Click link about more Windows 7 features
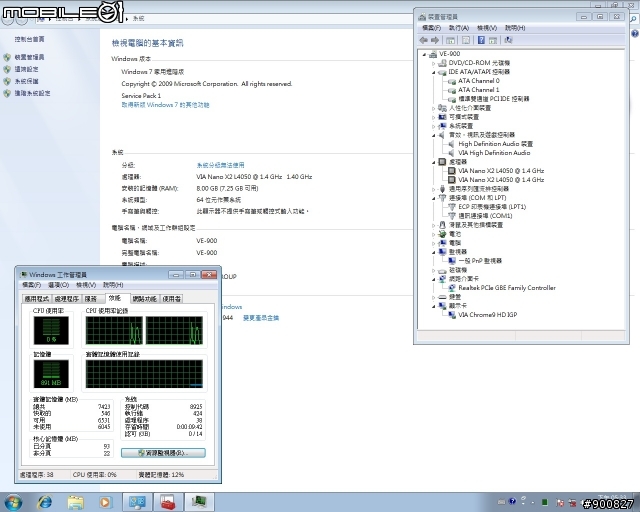Screen dimensions: 640x512 click(165, 105)
